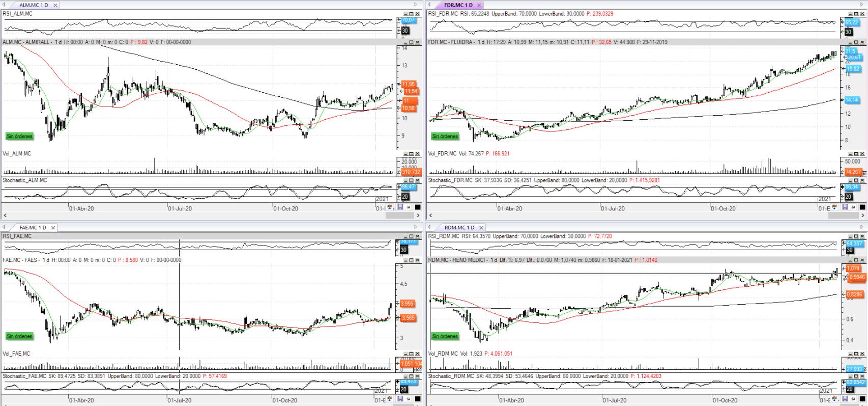Select the FAE.MC 1 D tab
Image resolution: width=868 pixels, height=406 pixels.
tap(33, 228)
